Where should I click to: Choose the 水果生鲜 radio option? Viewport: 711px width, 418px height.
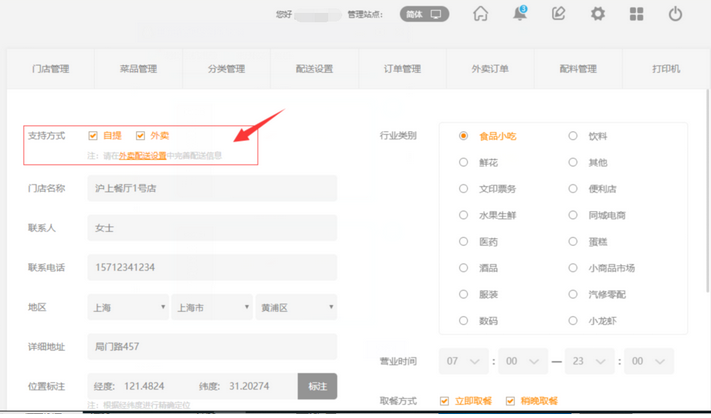[x=463, y=215]
